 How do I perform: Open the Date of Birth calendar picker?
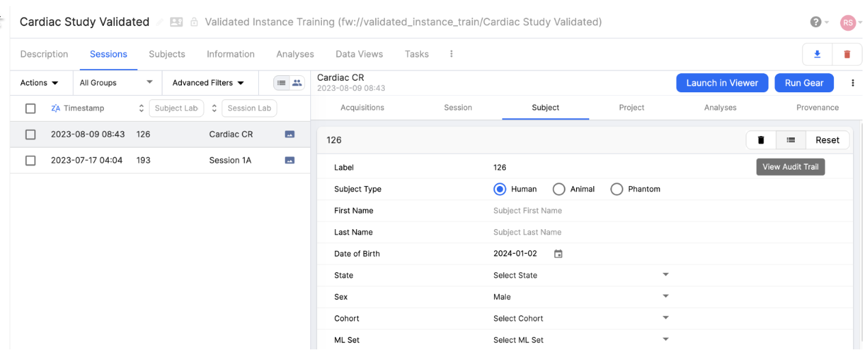click(558, 254)
